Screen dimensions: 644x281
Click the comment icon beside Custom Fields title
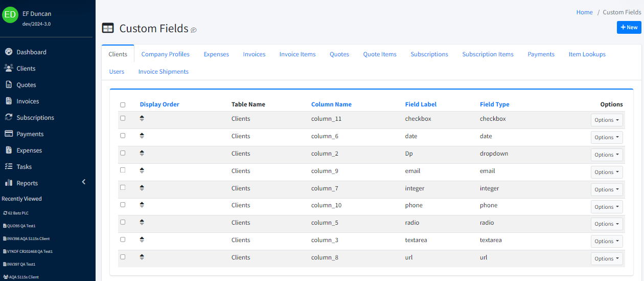194,30
